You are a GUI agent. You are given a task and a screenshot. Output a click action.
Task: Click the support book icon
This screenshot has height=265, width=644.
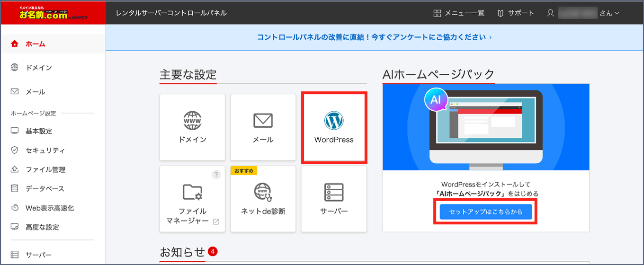pyautogui.click(x=500, y=13)
